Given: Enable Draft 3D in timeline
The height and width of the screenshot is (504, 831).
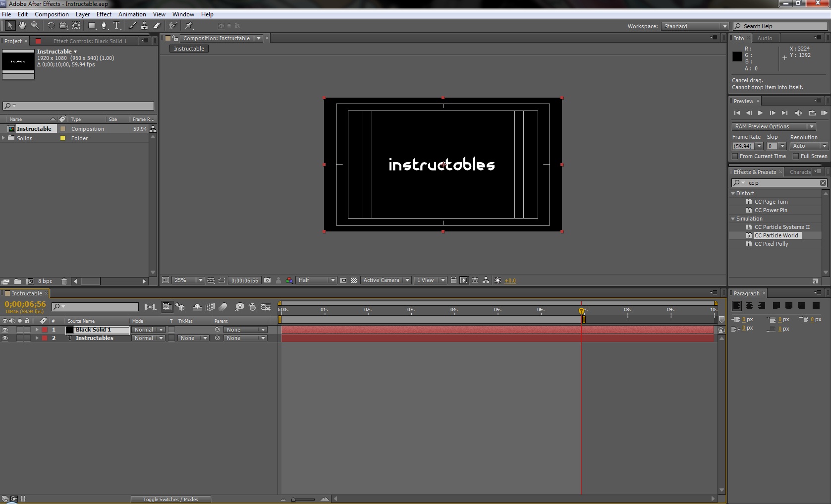Looking at the screenshot, I should pos(180,307).
